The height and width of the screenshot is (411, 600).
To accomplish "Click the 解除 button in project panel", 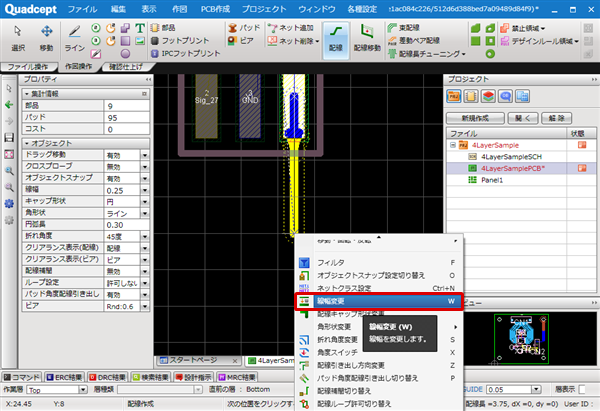I will (x=557, y=118).
